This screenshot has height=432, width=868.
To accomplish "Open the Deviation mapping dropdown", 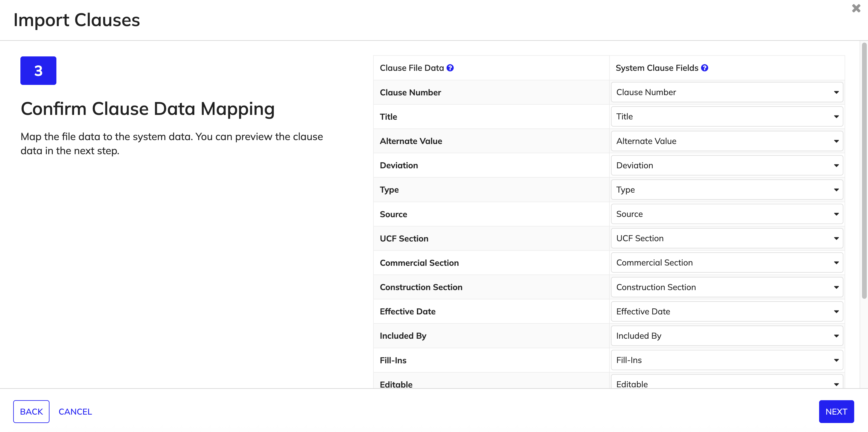I will pyautogui.click(x=727, y=166).
